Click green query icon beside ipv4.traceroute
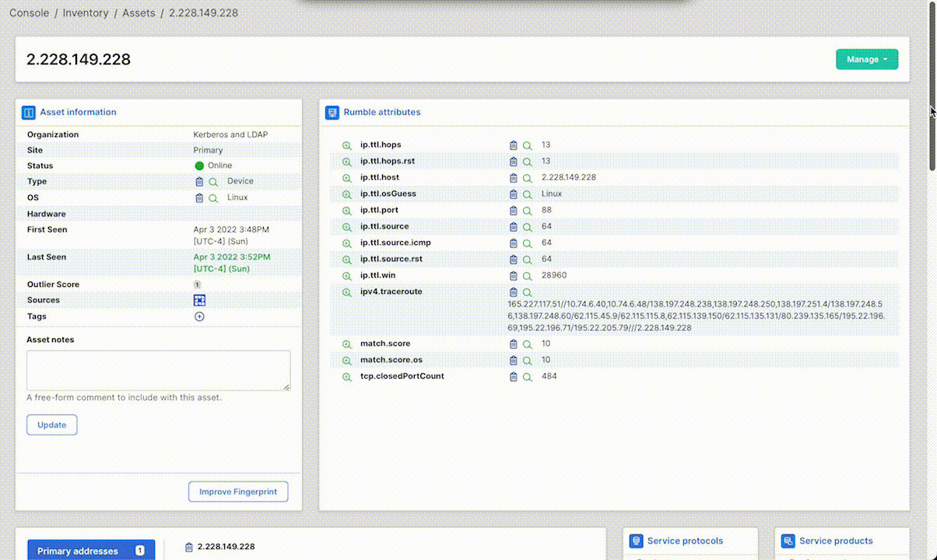Image resolution: width=937 pixels, height=560 pixels. (x=346, y=292)
